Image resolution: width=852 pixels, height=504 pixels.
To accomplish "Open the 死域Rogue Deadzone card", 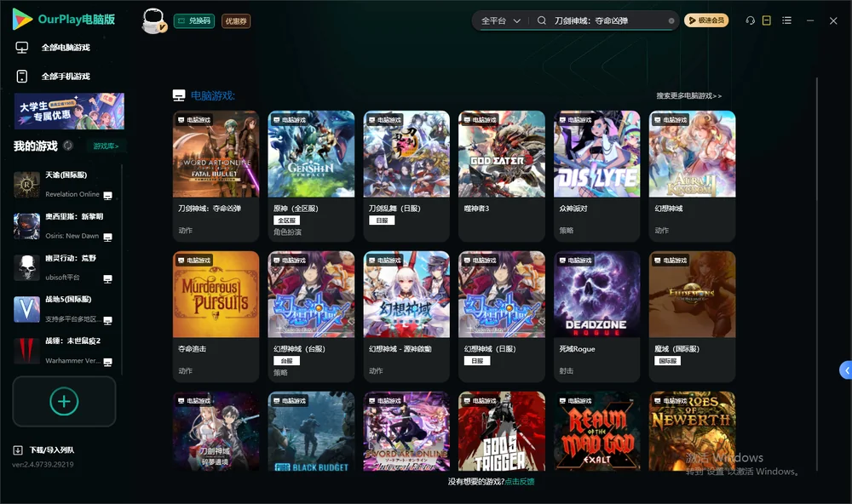I will 596,317.
